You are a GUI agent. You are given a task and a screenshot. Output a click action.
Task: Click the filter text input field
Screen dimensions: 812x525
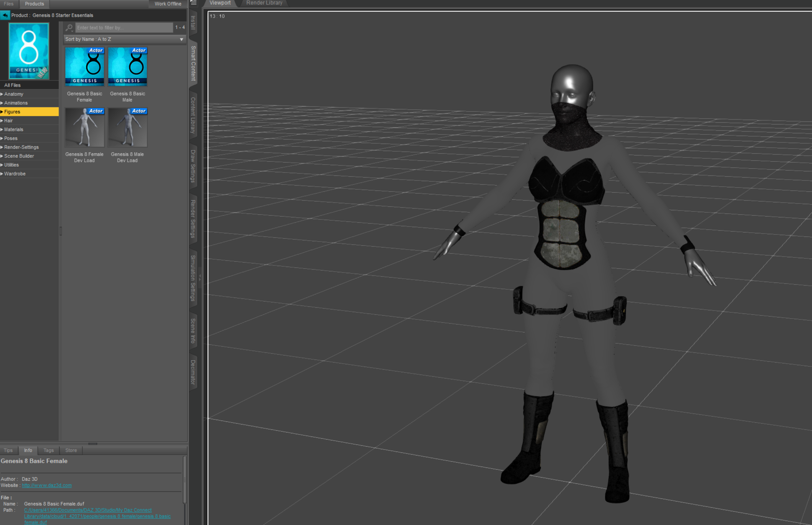122,28
